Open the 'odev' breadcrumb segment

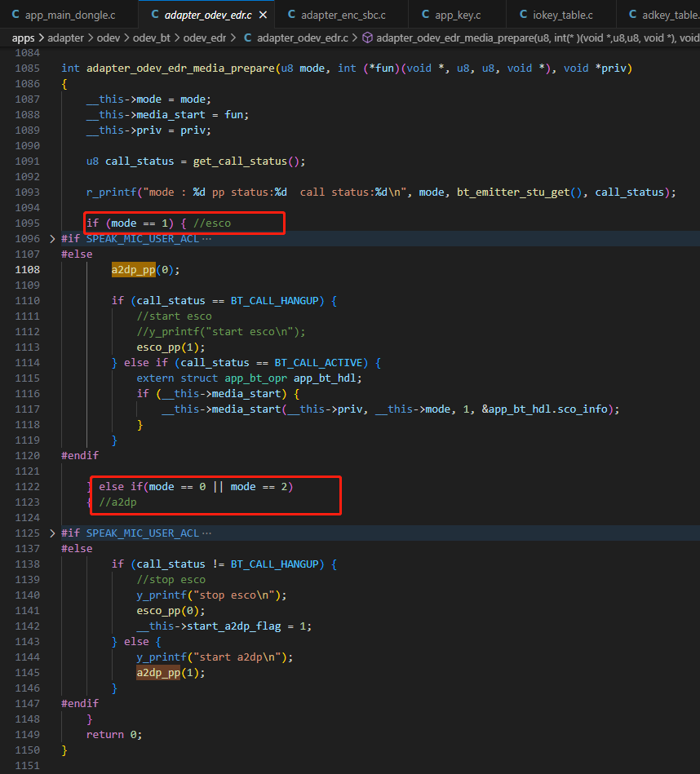click(x=109, y=38)
